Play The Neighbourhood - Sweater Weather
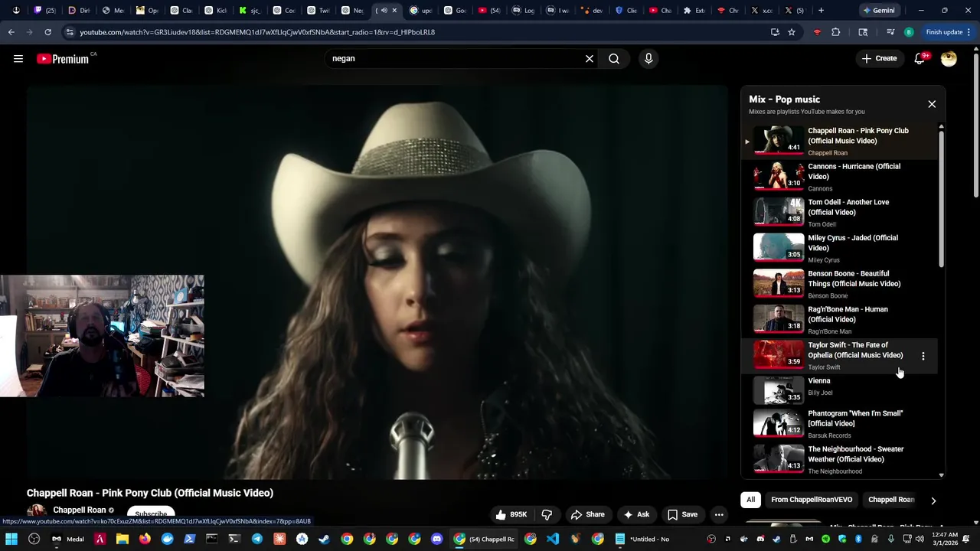This screenshot has width=980, height=551. pyautogui.click(x=838, y=460)
